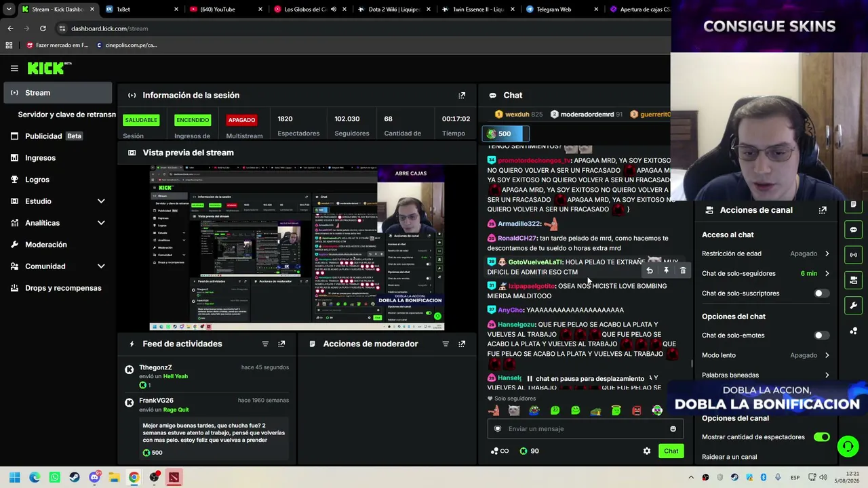Open Palabras baneadas chevron
The image size is (868, 488).
coord(827,375)
